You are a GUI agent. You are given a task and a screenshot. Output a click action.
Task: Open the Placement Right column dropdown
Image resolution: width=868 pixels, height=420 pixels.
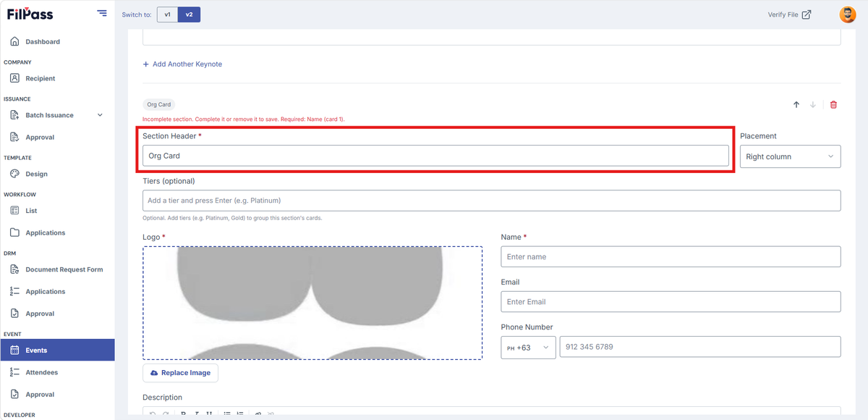coord(790,156)
